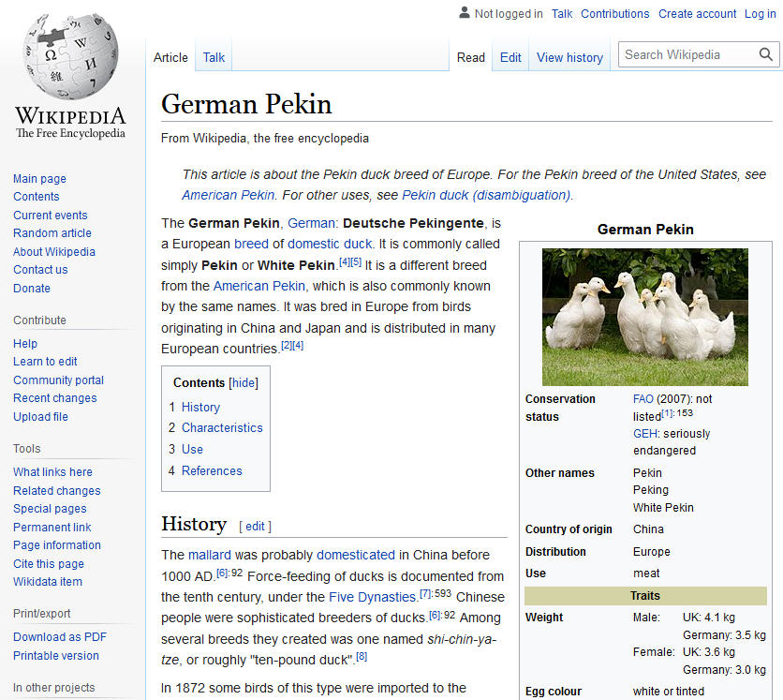Image resolution: width=783 pixels, height=700 pixels.
Task: Select Create account at top right
Action: click(x=697, y=14)
